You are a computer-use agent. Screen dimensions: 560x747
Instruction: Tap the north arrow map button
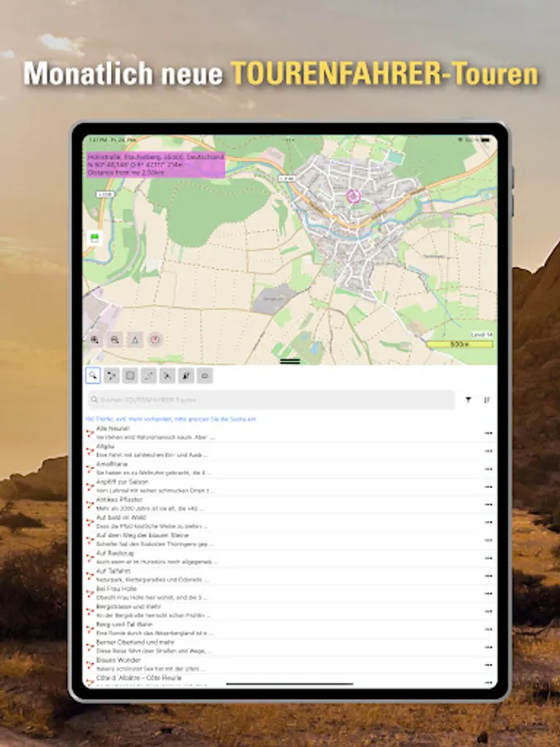click(x=135, y=339)
